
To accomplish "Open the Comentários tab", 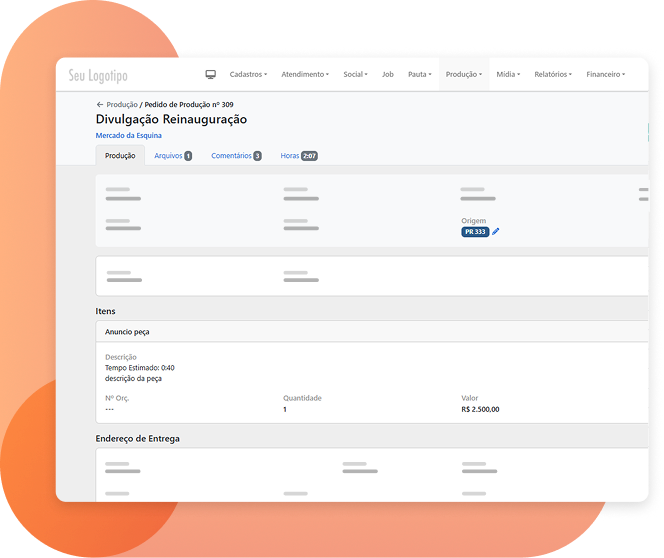I will (x=236, y=156).
